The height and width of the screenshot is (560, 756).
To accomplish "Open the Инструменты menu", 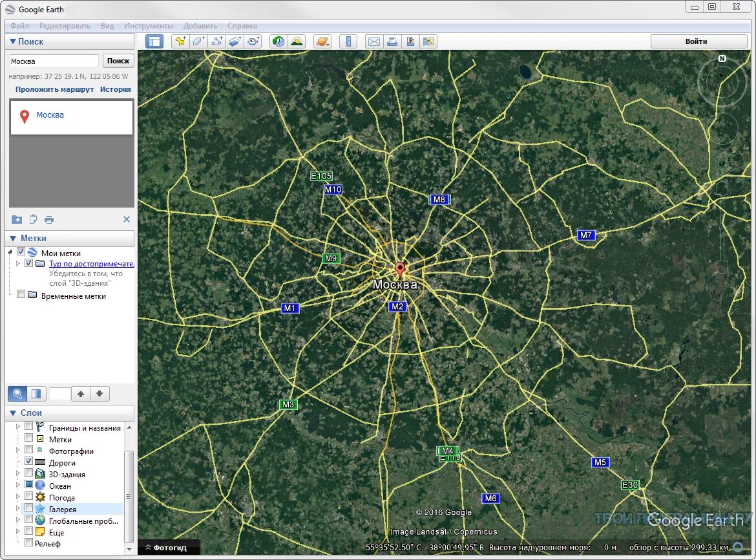I will [148, 26].
